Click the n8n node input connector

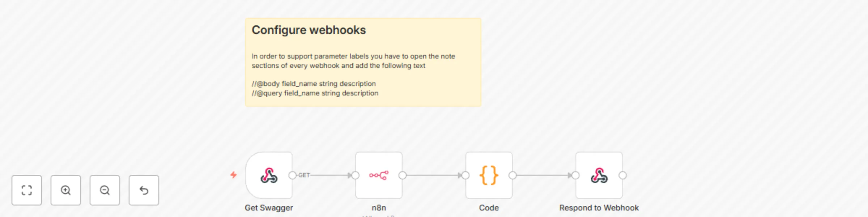[356, 175]
